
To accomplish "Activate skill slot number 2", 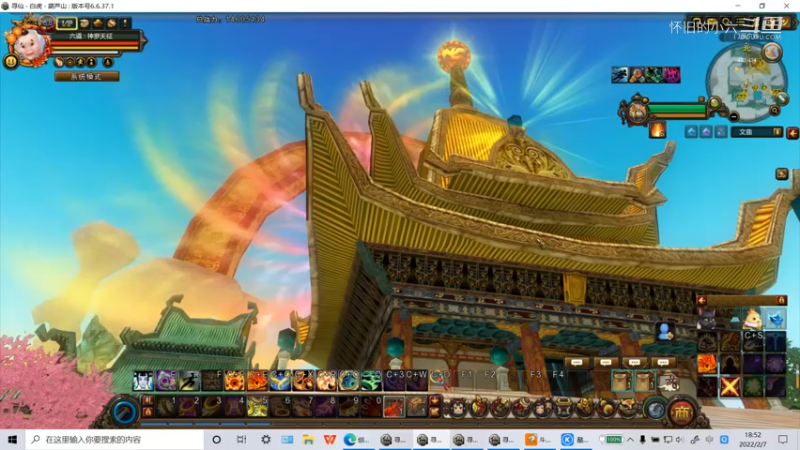I will 189,407.
